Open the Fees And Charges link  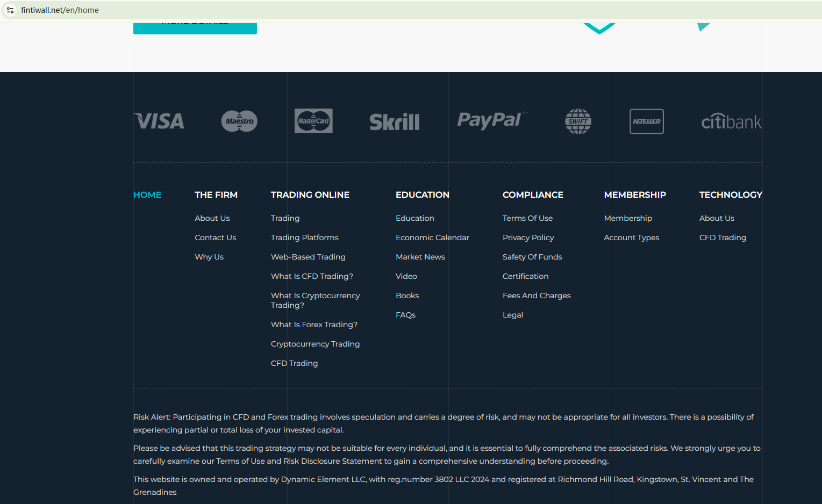(x=537, y=296)
